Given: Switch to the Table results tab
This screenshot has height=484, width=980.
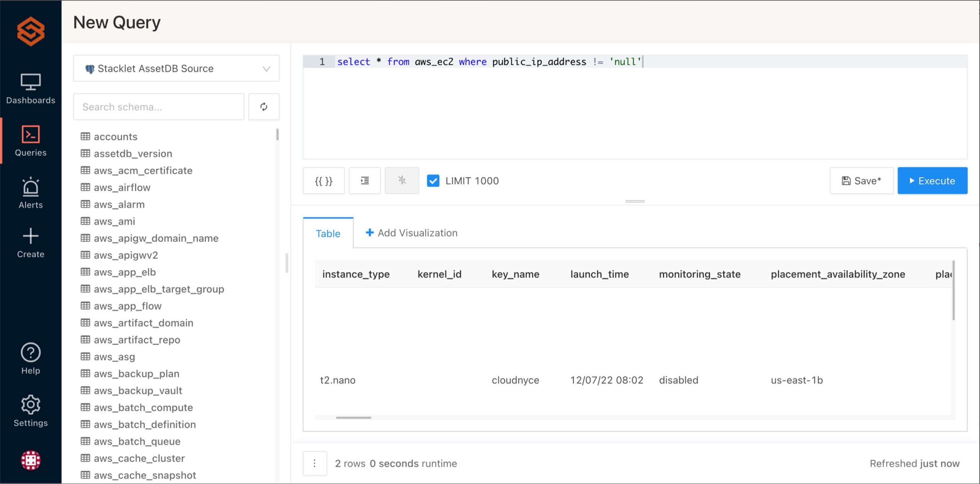Looking at the screenshot, I should (x=328, y=233).
